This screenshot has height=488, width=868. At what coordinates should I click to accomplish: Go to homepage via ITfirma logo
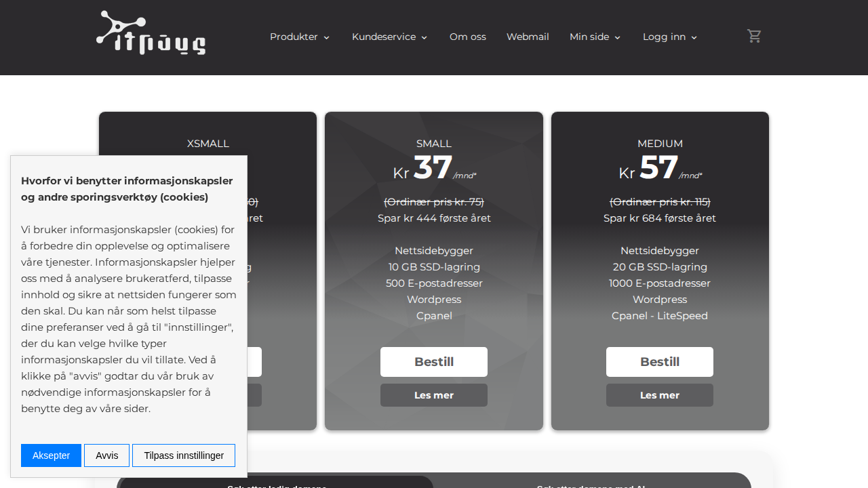(151, 33)
